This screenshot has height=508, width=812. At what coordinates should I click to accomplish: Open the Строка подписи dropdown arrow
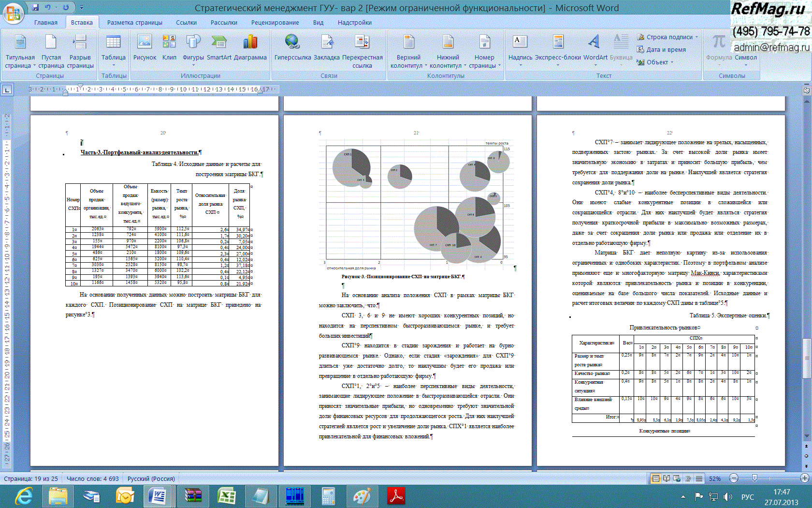(x=697, y=37)
